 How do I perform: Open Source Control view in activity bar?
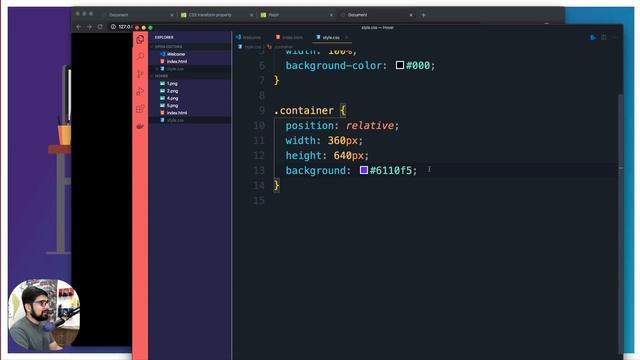(140, 74)
